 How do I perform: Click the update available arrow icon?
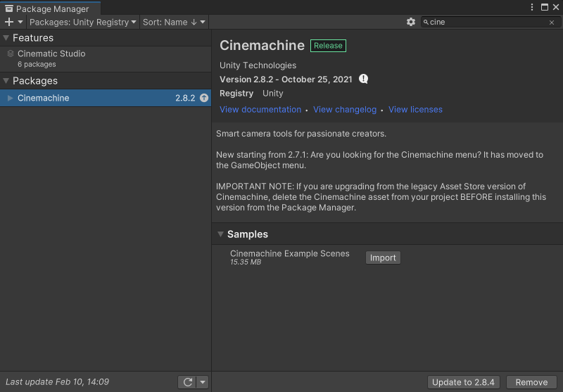pyautogui.click(x=204, y=98)
